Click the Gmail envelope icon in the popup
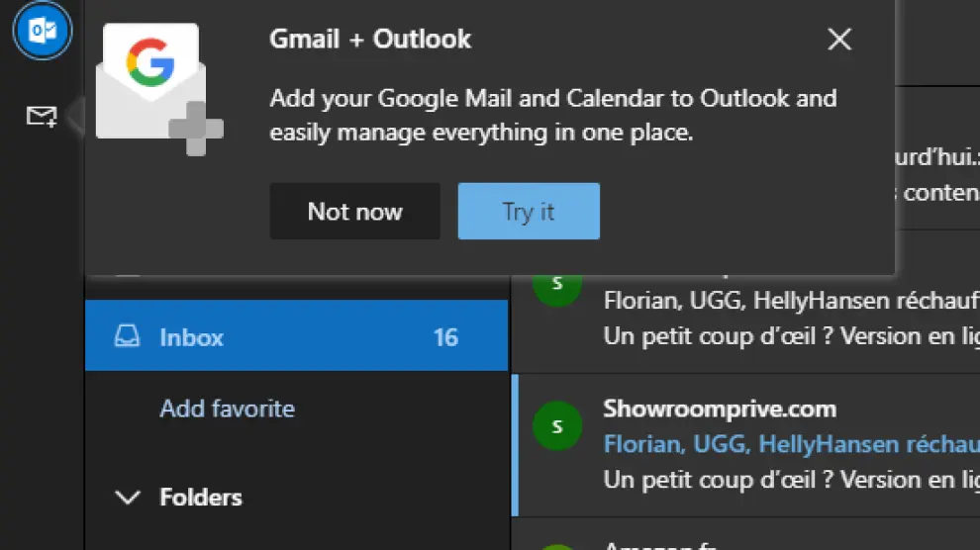Screen dimensions: 980x550 pyautogui.click(x=153, y=84)
